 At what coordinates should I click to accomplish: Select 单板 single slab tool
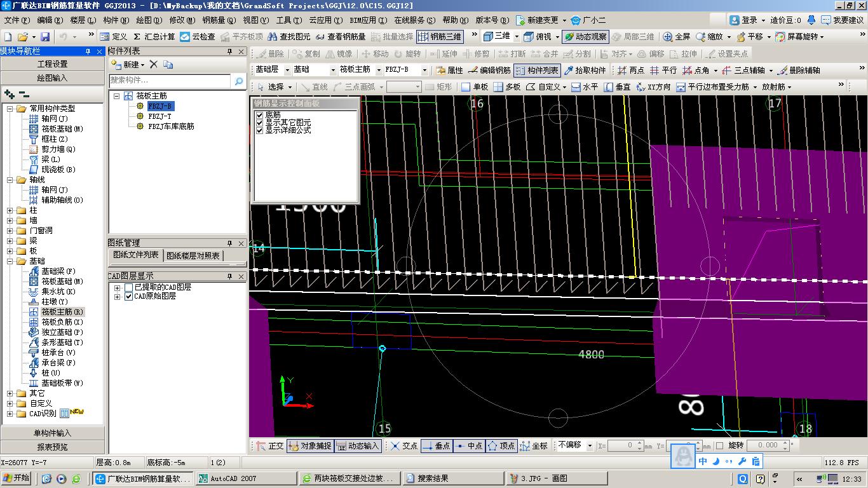click(x=474, y=86)
